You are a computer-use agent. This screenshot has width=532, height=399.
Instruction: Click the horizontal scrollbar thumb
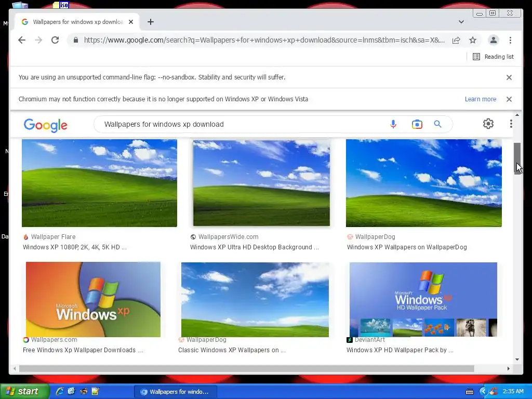pos(247,368)
